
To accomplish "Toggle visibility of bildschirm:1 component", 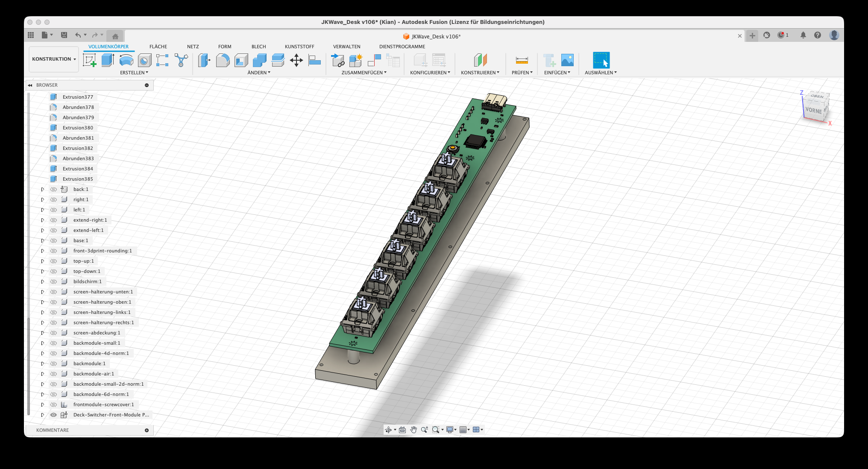I will (x=53, y=281).
